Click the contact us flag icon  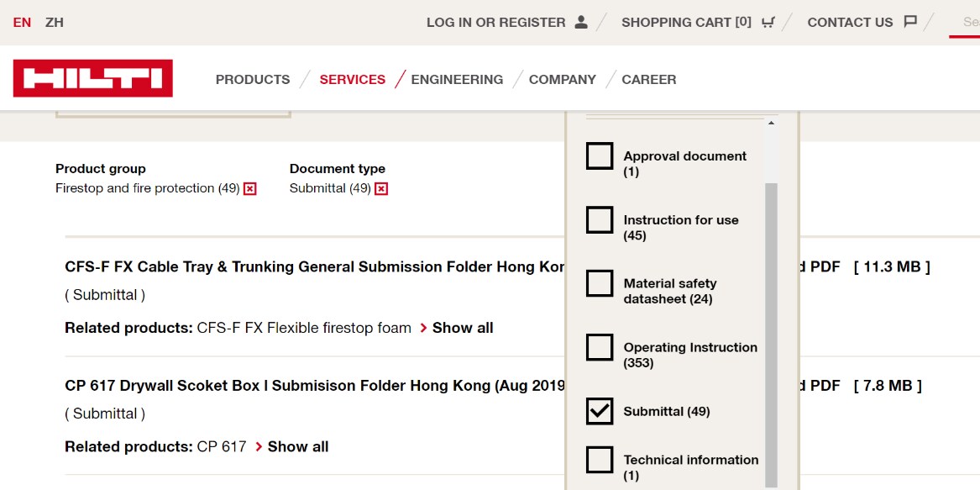pyautogui.click(x=910, y=22)
